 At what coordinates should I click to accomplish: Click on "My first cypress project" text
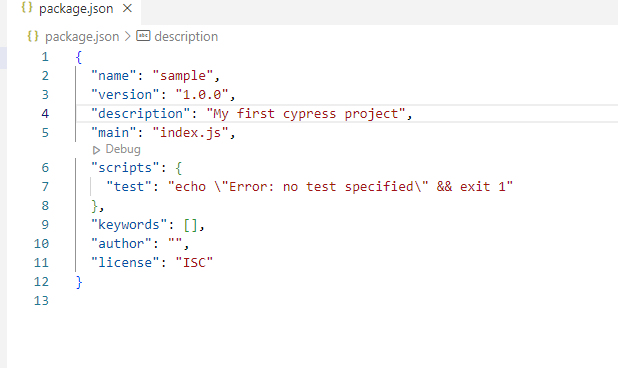[306, 114]
